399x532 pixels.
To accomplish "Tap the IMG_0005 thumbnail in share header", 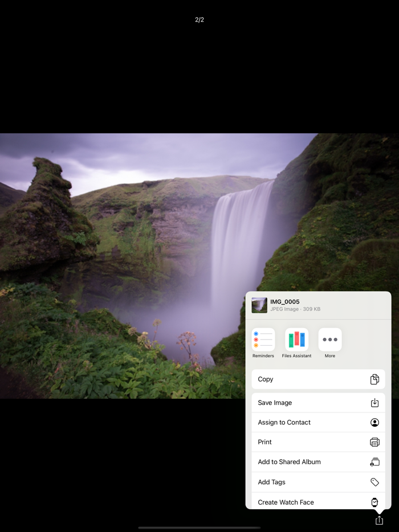I will click(259, 305).
